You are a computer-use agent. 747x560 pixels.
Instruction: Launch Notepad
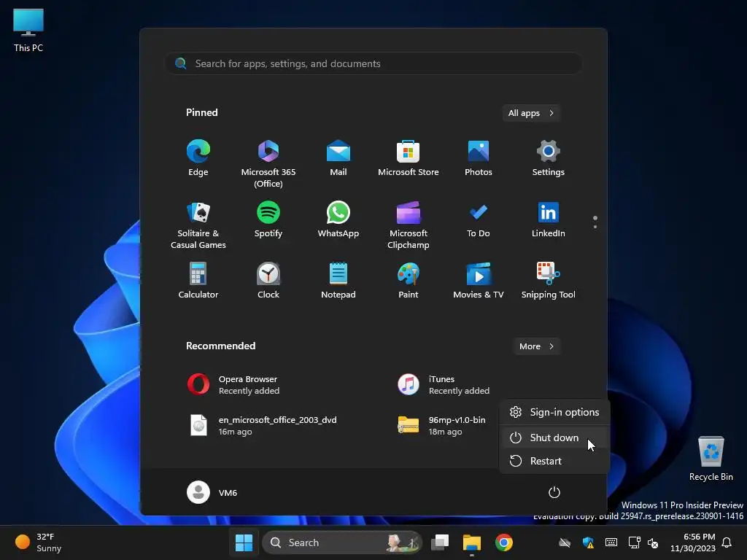(x=338, y=281)
